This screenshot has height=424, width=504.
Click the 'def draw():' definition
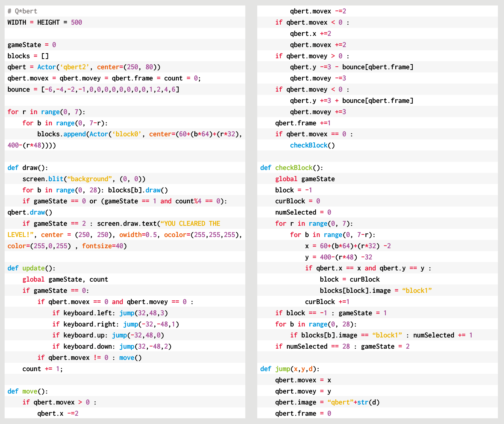point(28,168)
